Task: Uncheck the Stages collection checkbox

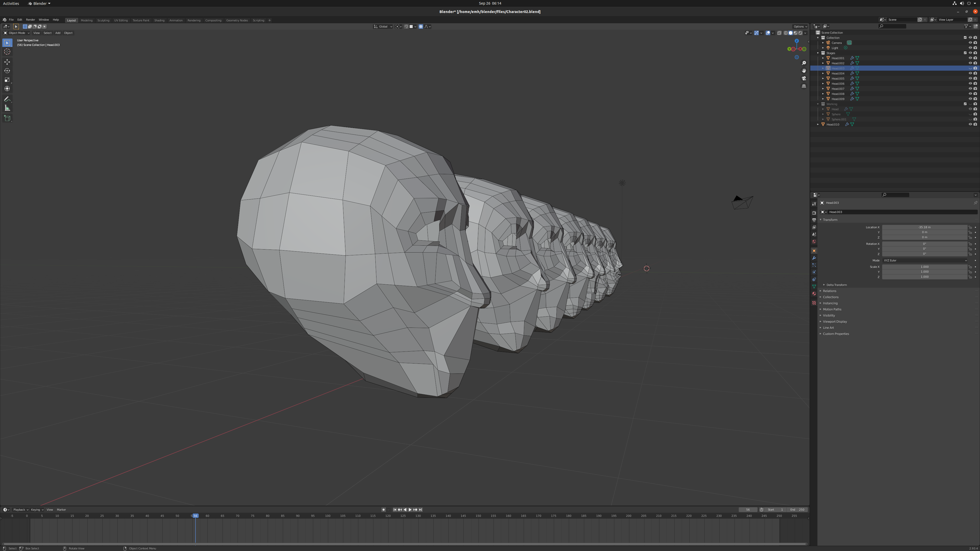Action: coord(965,53)
